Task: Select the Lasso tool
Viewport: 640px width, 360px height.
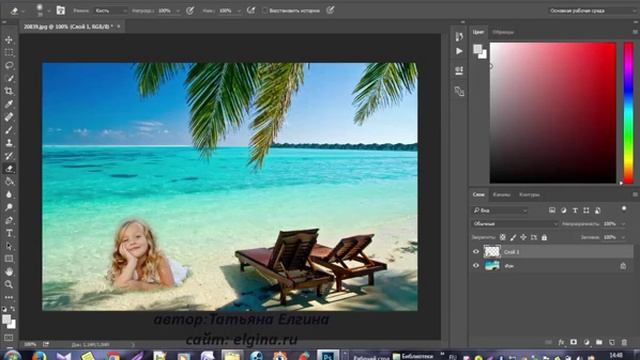Action: (9, 65)
